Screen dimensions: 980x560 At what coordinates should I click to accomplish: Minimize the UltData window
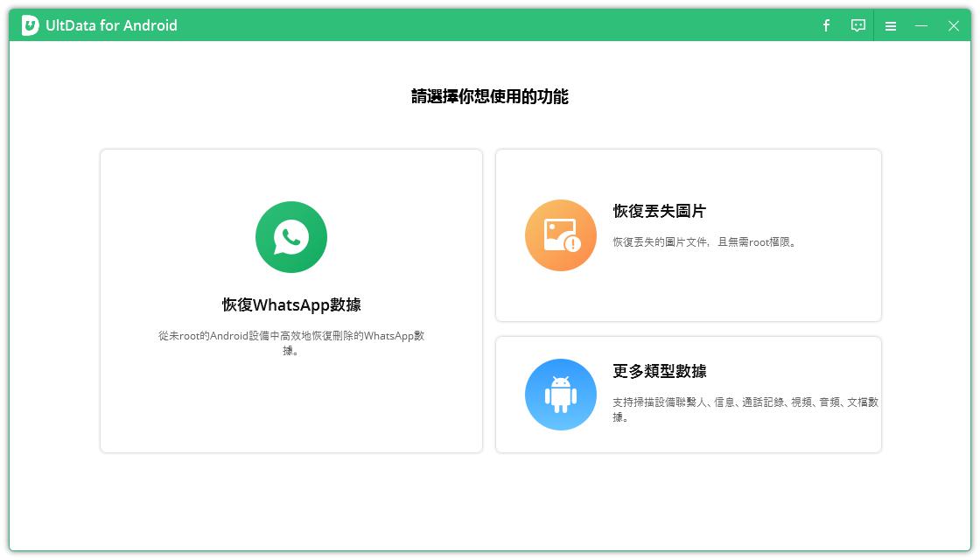(921, 26)
